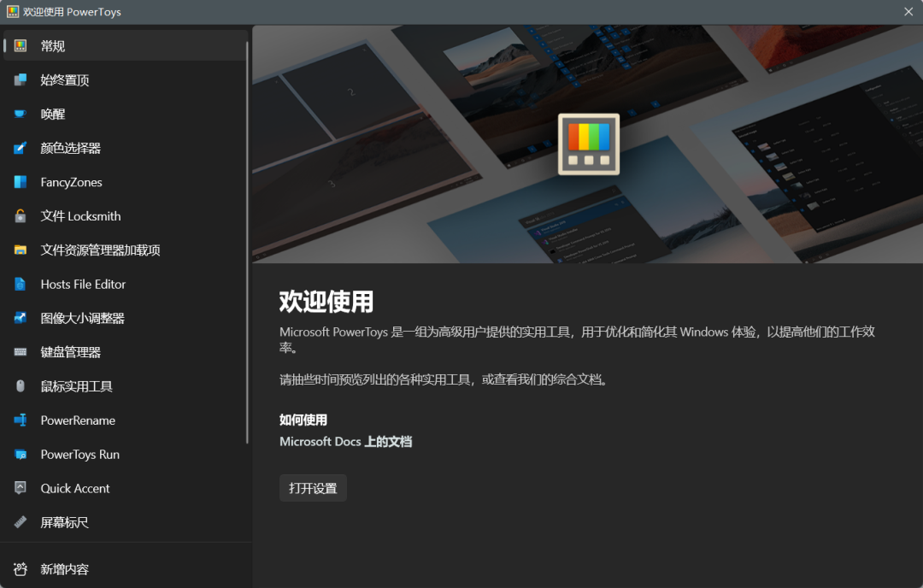Click the 欢迎使用 heading
This screenshot has width=923, height=588.
click(x=326, y=302)
